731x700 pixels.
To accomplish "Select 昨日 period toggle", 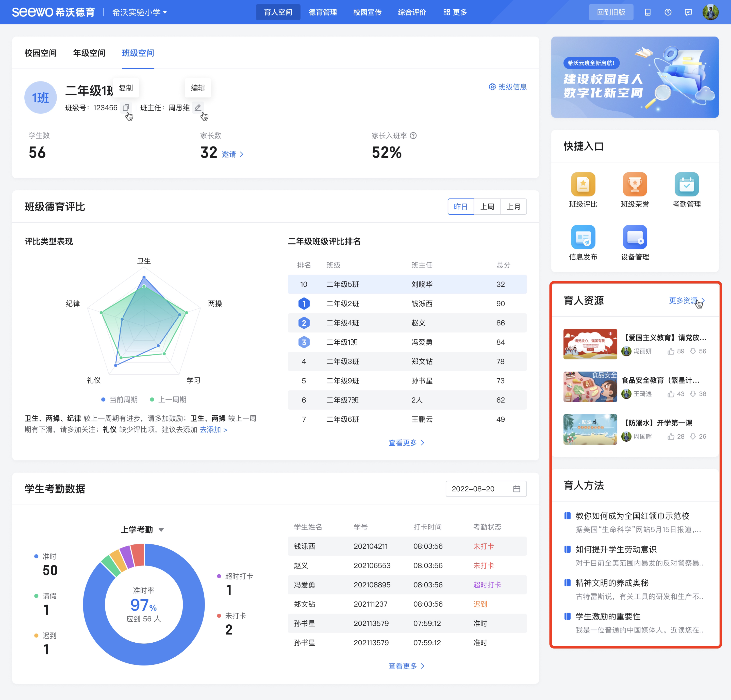I will [x=461, y=207].
